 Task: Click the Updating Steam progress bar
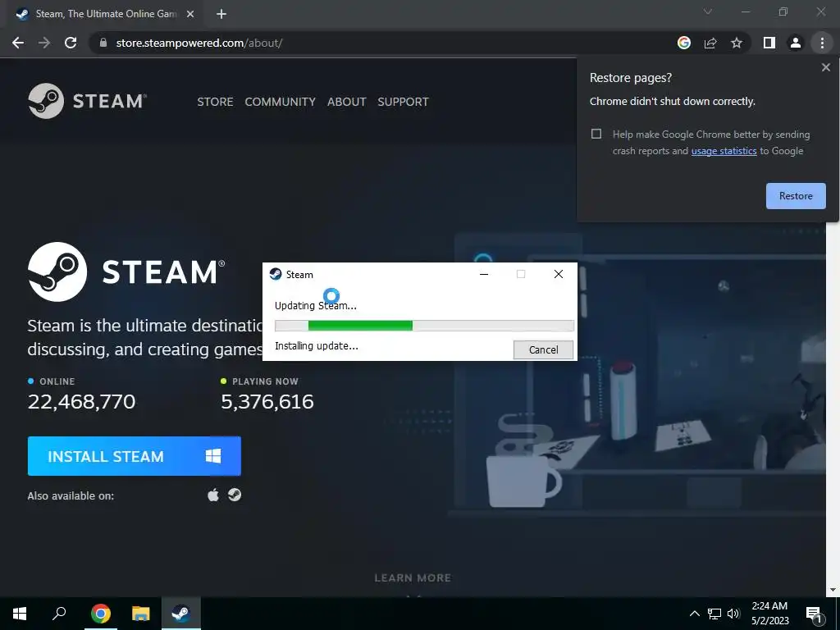[x=424, y=325]
